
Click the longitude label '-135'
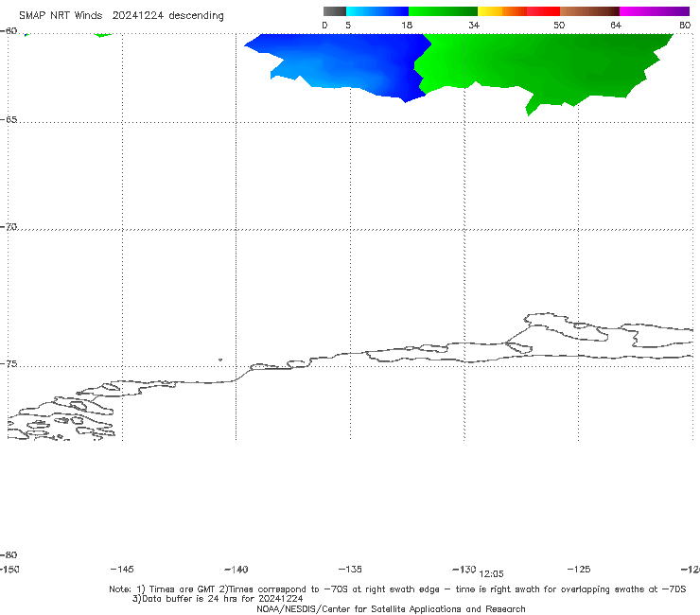[350, 570]
